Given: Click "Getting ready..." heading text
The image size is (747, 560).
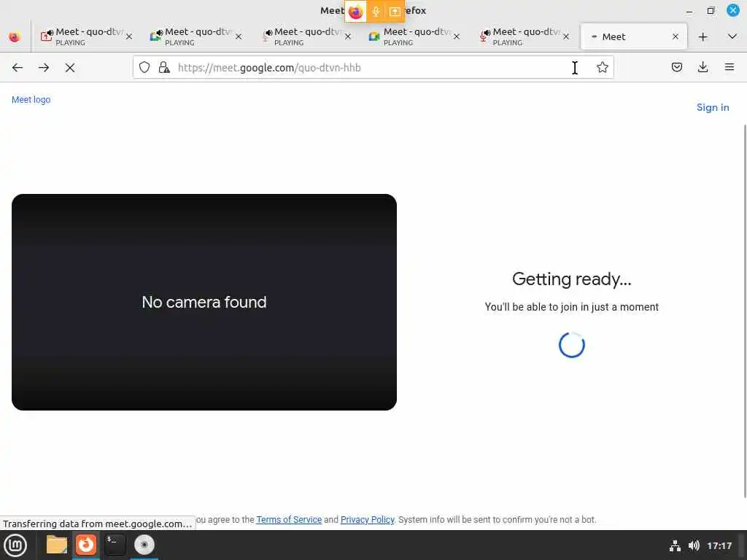Looking at the screenshot, I should point(572,279).
